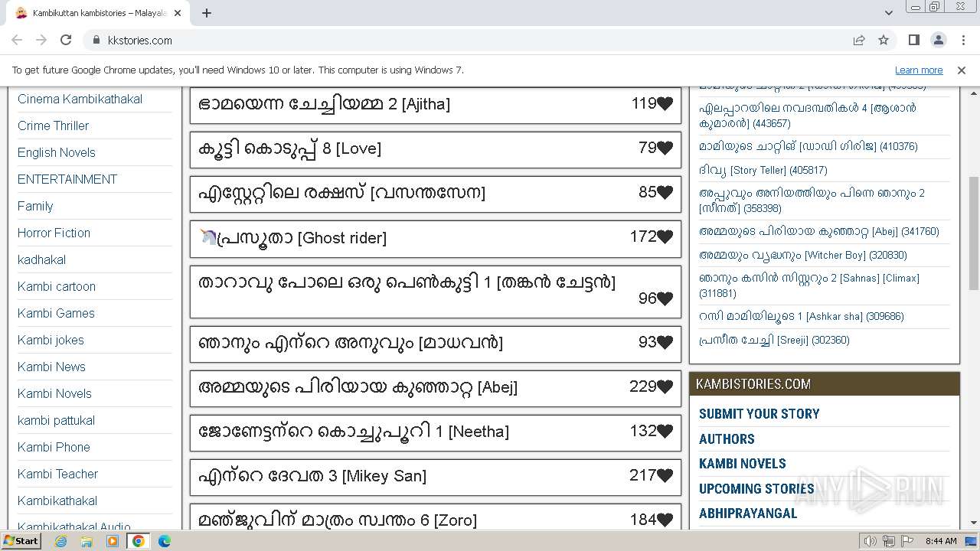This screenshot has width=980, height=551.
Task: Click the page vertical scrollbar thumb
Action: click(x=974, y=233)
